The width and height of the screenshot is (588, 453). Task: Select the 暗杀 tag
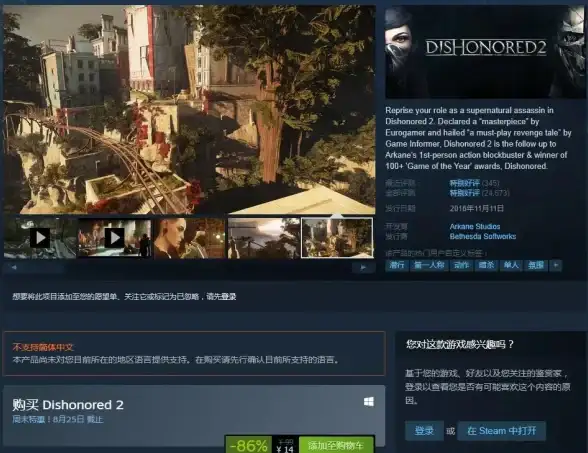pos(486,265)
